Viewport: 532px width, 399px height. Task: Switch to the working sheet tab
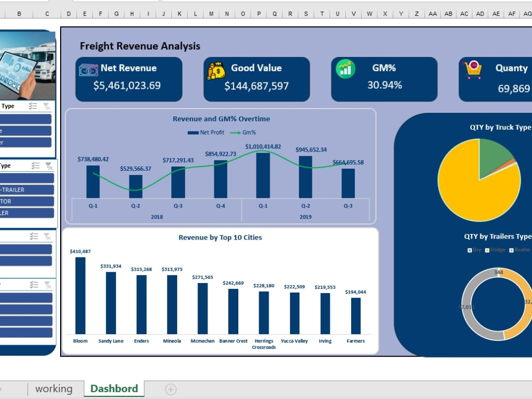tap(55, 389)
